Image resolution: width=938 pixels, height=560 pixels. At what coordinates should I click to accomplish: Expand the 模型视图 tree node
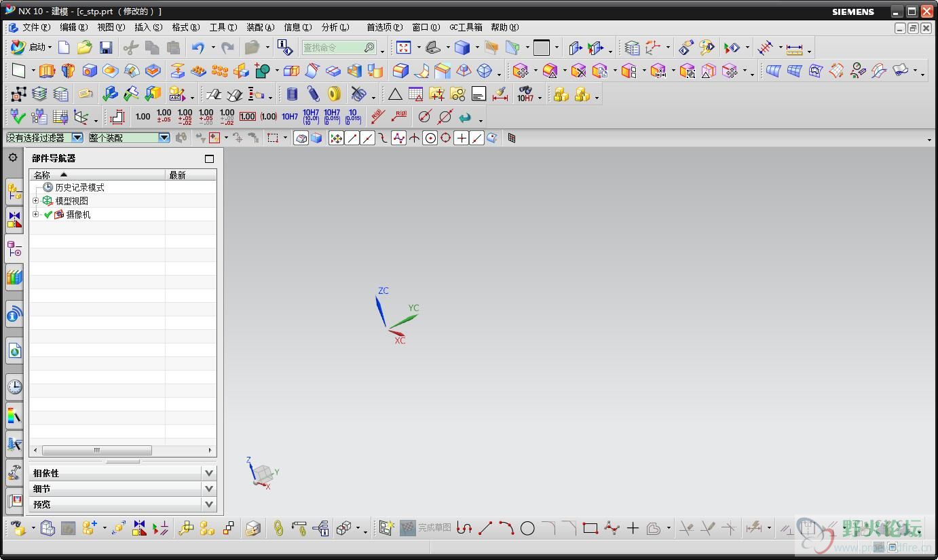tap(36, 201)
